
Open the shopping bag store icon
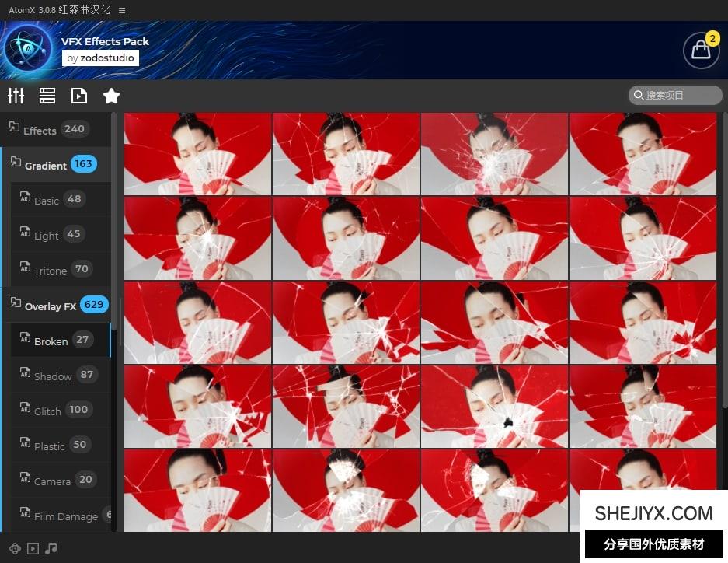point(701,50)
